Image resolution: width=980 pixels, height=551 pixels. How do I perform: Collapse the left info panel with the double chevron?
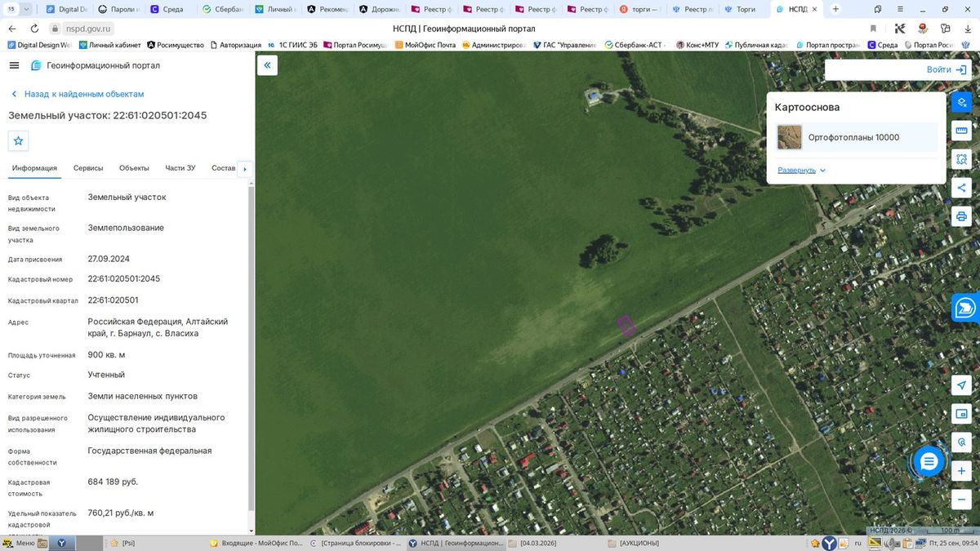coord(267,65)
